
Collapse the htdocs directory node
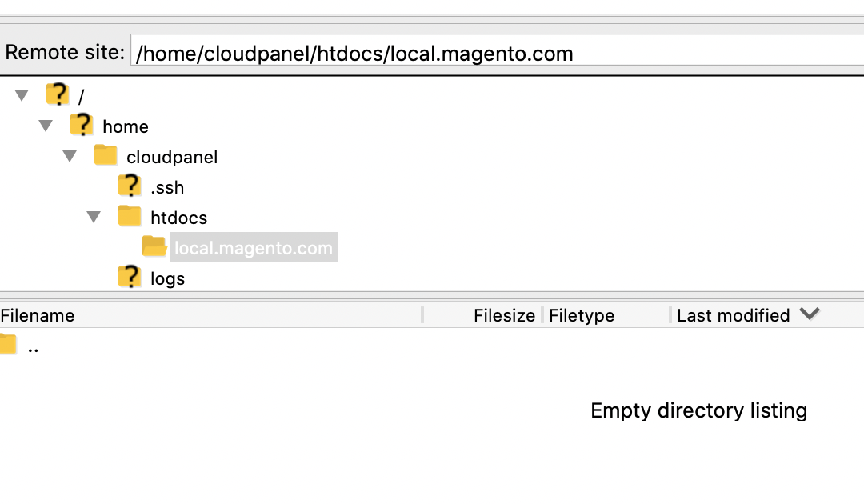click(94, 217)
